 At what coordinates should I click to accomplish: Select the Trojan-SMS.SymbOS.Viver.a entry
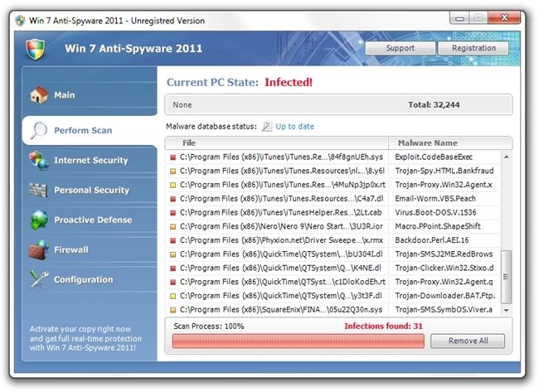[x=444, y=310]
